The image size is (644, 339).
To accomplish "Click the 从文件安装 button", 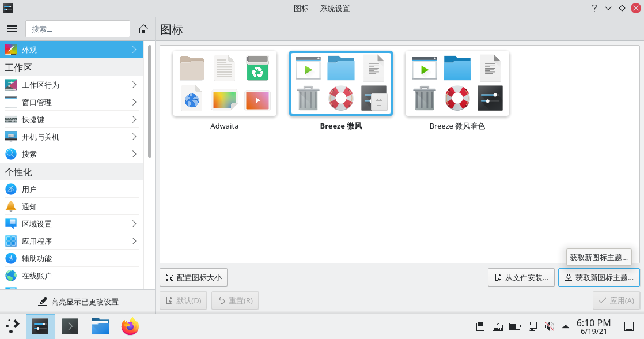I will pyautogui.click(x=521, y=277).
